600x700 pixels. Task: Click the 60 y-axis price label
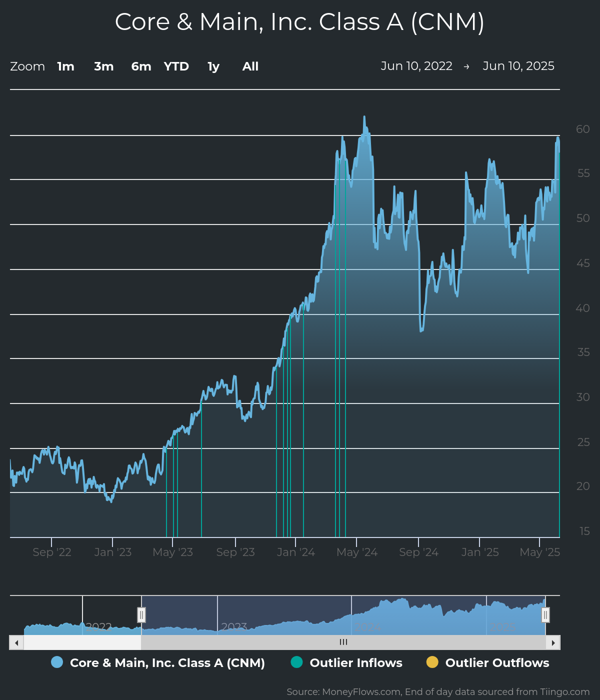(583, 129)
